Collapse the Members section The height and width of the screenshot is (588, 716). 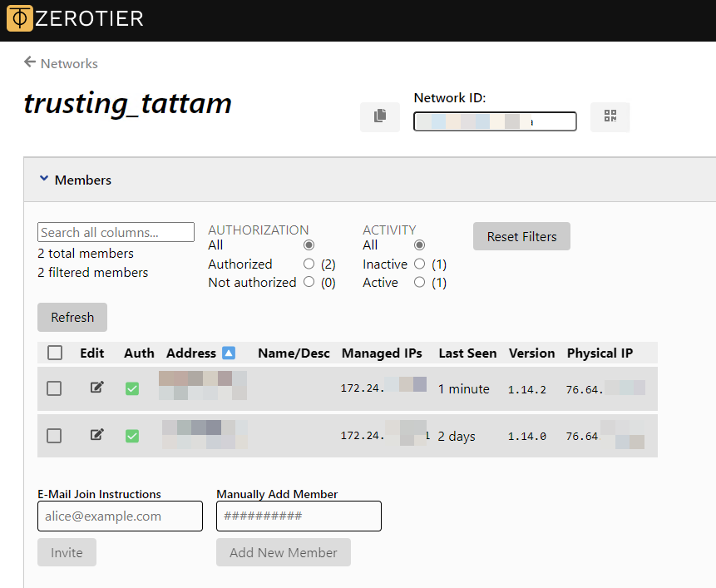(x=44, y=179)
